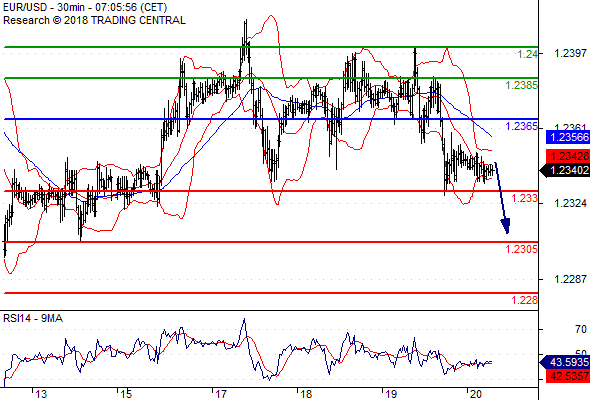Click the date label 13 on time axis
This screenshot has width=590, height=400.
41,394
